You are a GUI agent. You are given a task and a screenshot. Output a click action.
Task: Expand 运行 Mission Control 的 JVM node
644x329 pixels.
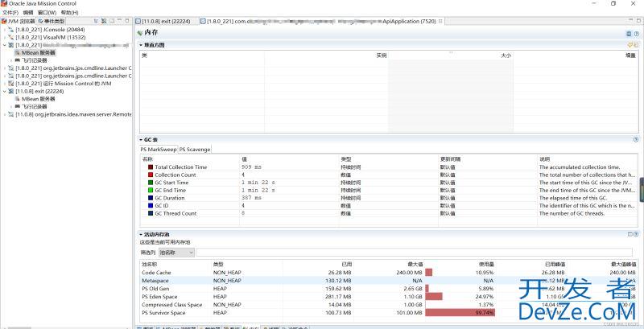pos(5,84)
